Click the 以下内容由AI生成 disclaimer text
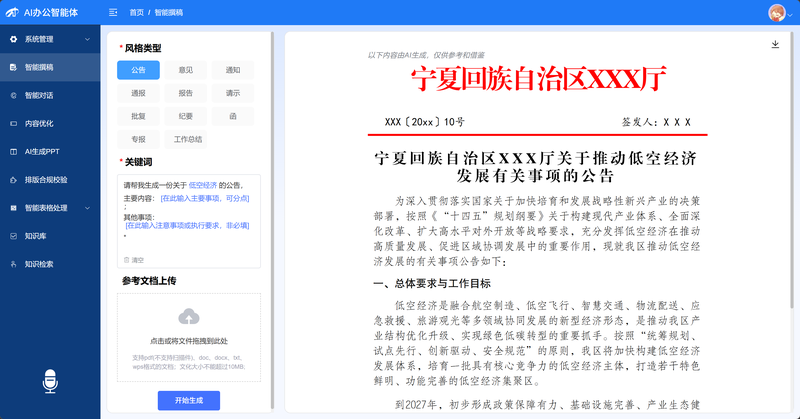This screenshot has height=419, width=800. click(426, 55)
